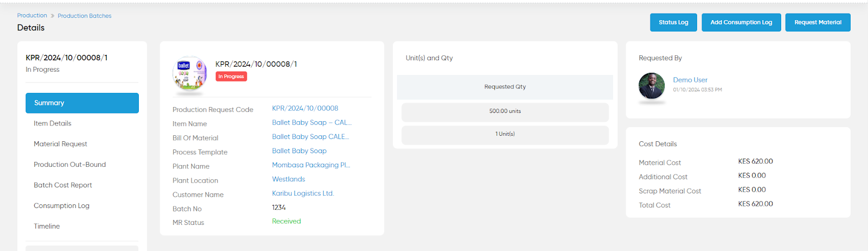The width and height of the screenshot is (868, 251).
Task: Click Demo User's profile photo
Action: [652, 86]
